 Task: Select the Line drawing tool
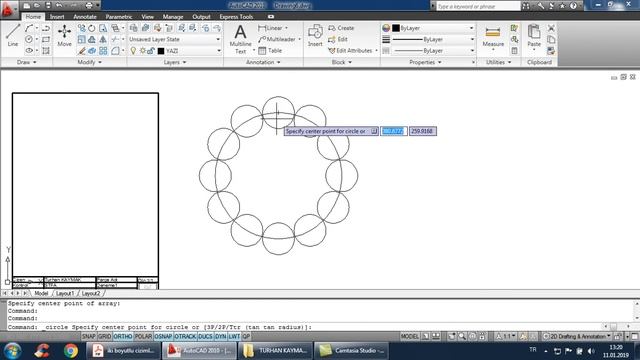click(13, 35)
